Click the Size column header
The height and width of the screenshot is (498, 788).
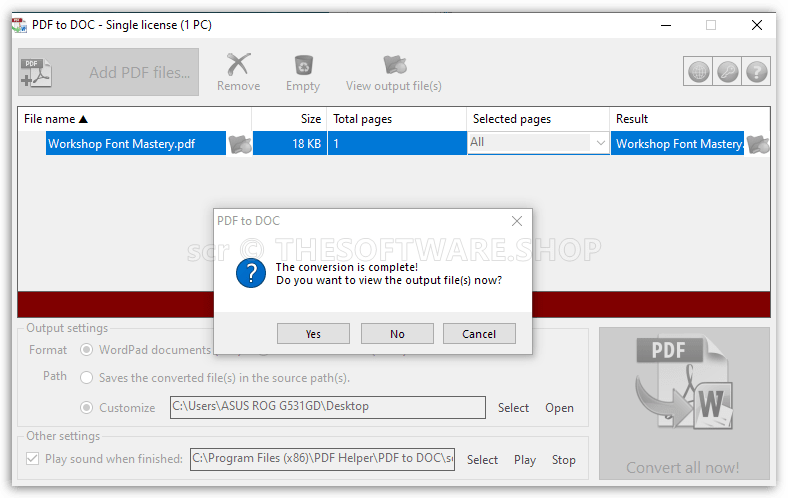[289, 119]
